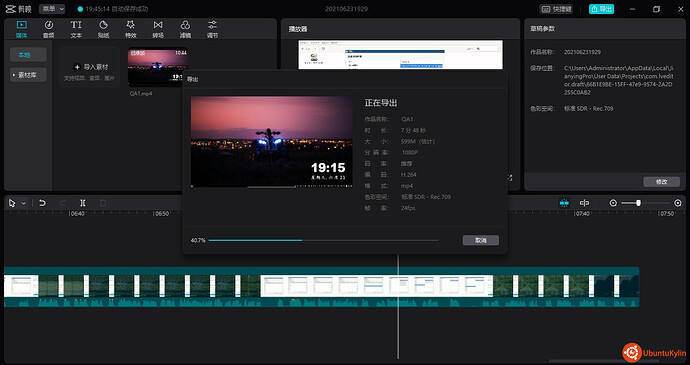The width and height of the screenshot is (690, 365).
Task: Select the arrow selection tool
Action: [12, 203]
